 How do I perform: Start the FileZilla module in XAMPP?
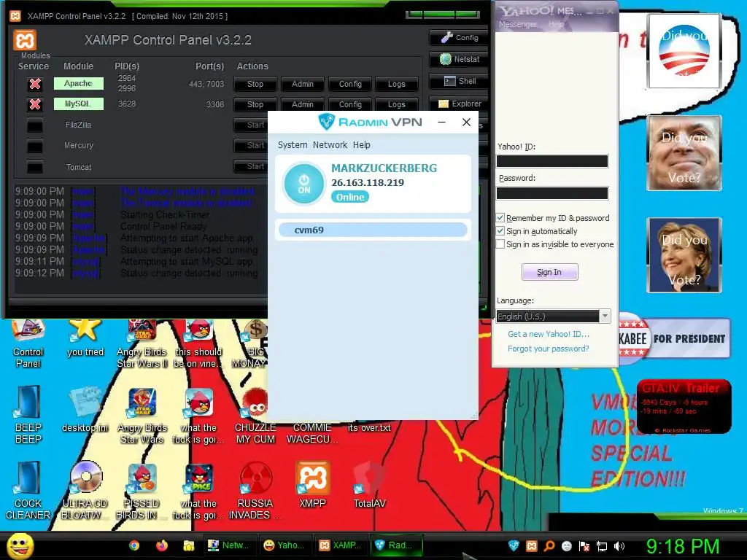click(x=251, y=125)
